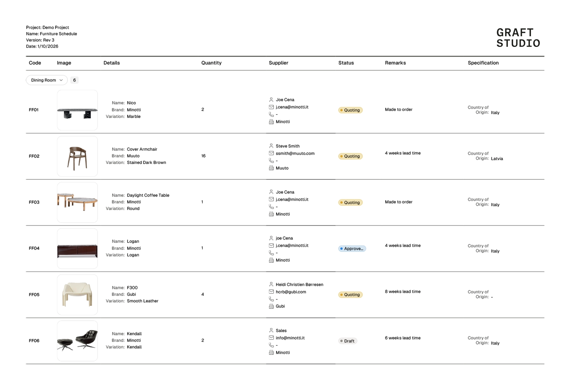This screenshot has width=569, height=392.
Task: Open the Daylight Coffee Table thumbnail
Action: (77, 202)
